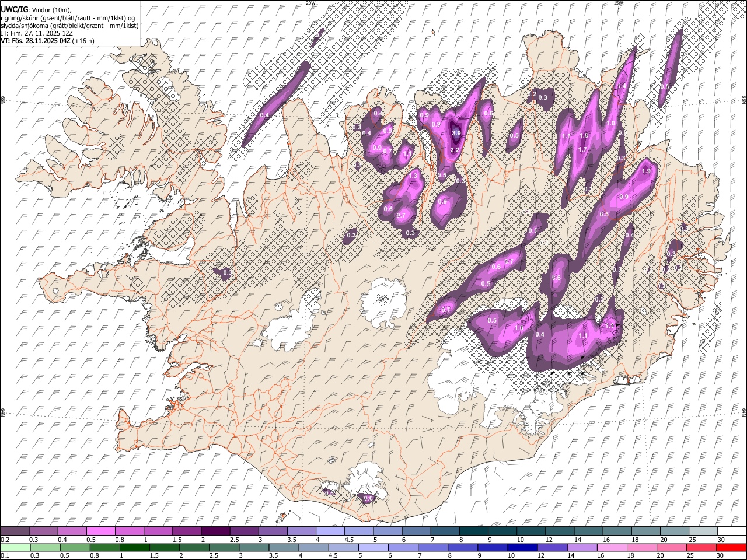The width and height of the screenshot is (747, 560).
Task: Click the grey-green 3–3.5 lower legend swatch
Action: pyautogui.click(x=254, y=548)
